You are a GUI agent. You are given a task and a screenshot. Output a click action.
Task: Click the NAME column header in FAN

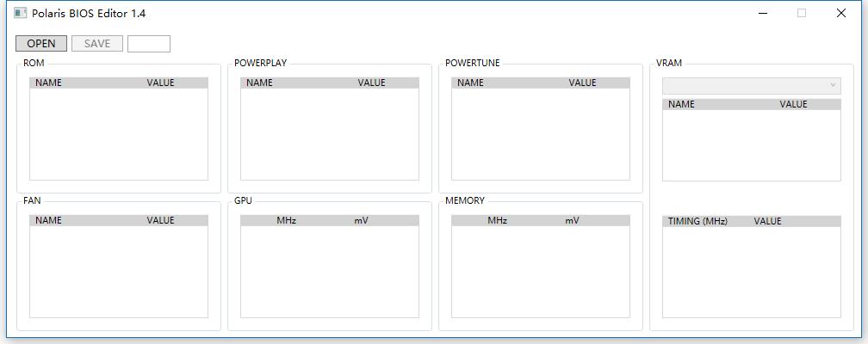pyautogui.click(x=49, y=221)
